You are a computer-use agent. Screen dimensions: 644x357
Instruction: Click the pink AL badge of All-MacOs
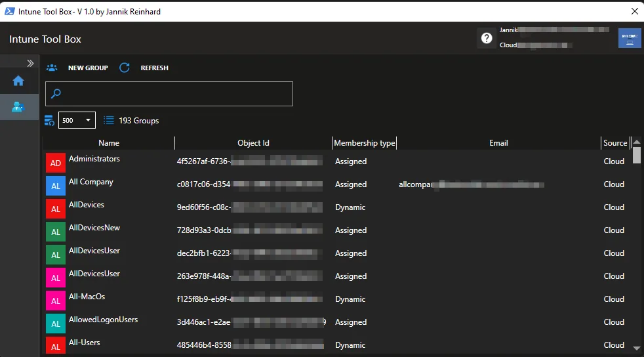click(56, 301)
